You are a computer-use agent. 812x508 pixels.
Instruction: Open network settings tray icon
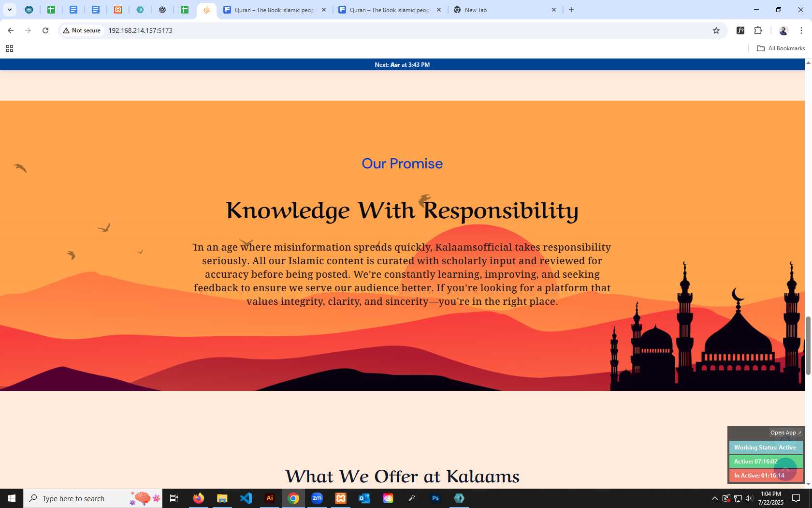pyautogui.click(x=738, y=498)
